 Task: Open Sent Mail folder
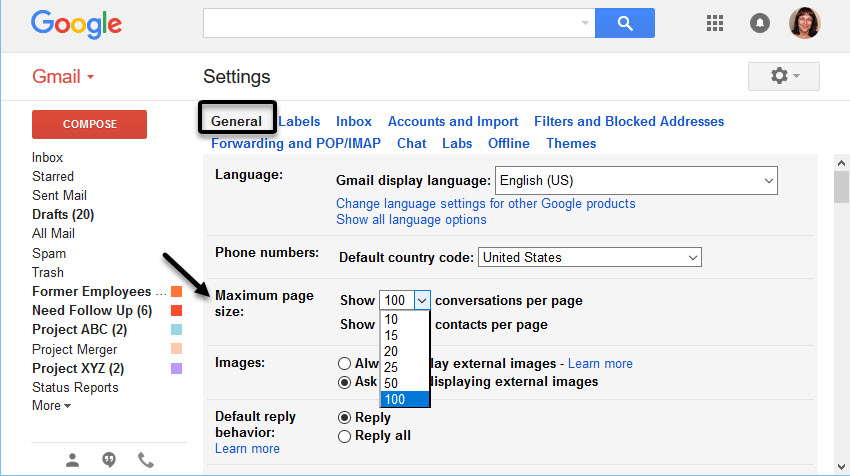click(59, 195)
